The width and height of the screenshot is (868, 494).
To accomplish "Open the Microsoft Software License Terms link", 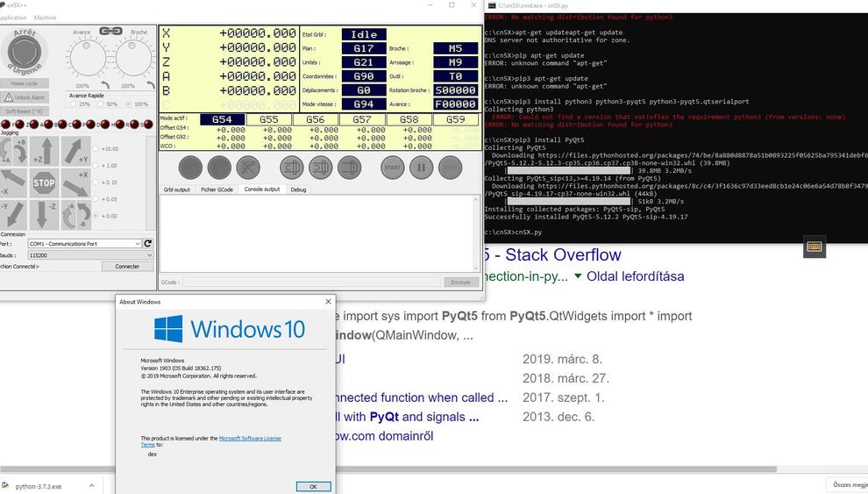I will 250,438.
